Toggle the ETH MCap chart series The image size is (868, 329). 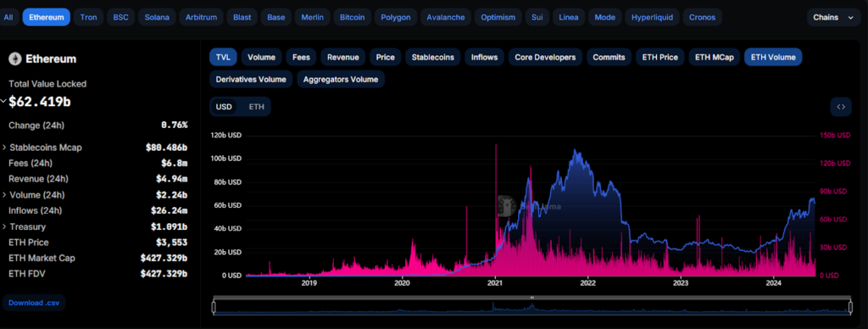[714, 57]
